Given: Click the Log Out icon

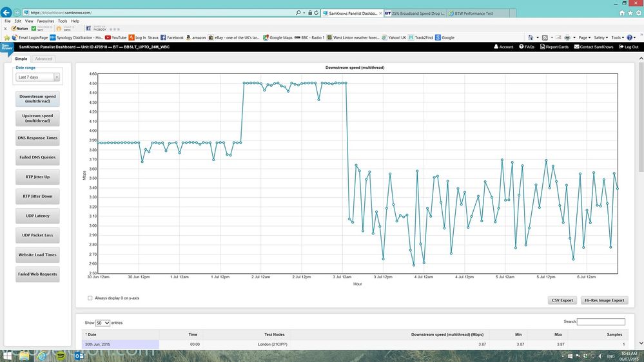Looking at the screenshot, I should [x=621, y=47].
